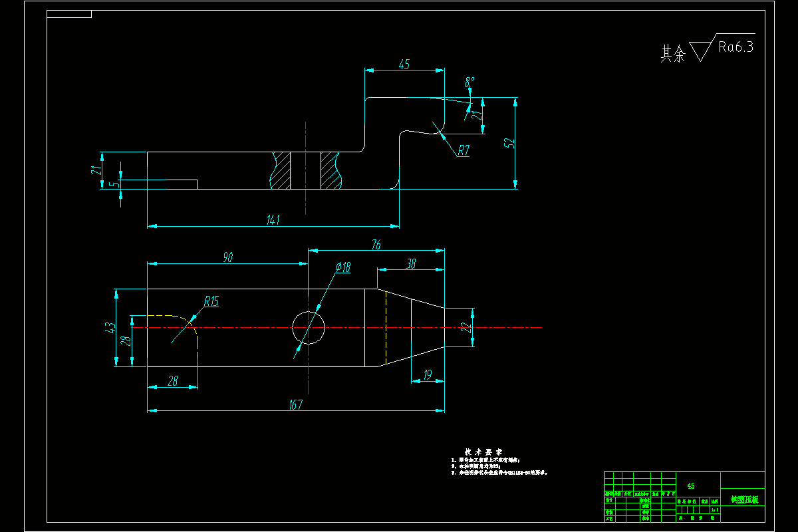Image resolution: width=798 pixels, height=532 pixels.
Task: Click the 其余 roughness note text
Action: (x=672, y=54)
